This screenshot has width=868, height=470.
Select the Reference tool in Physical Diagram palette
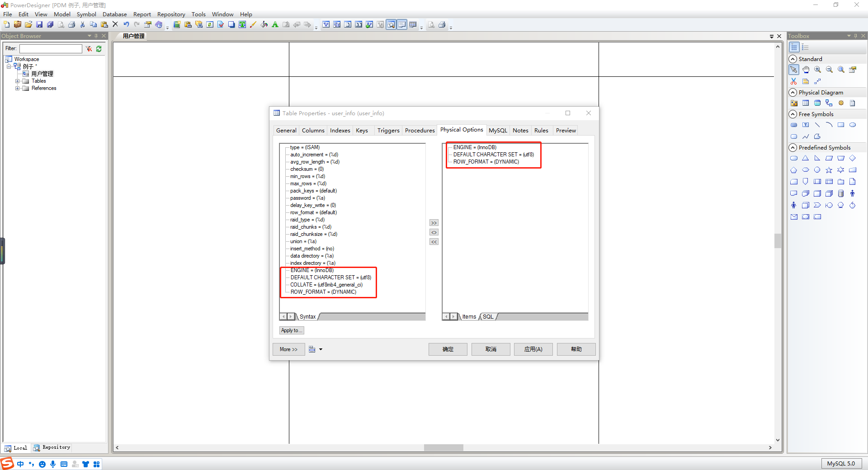(x=829, y=103)
